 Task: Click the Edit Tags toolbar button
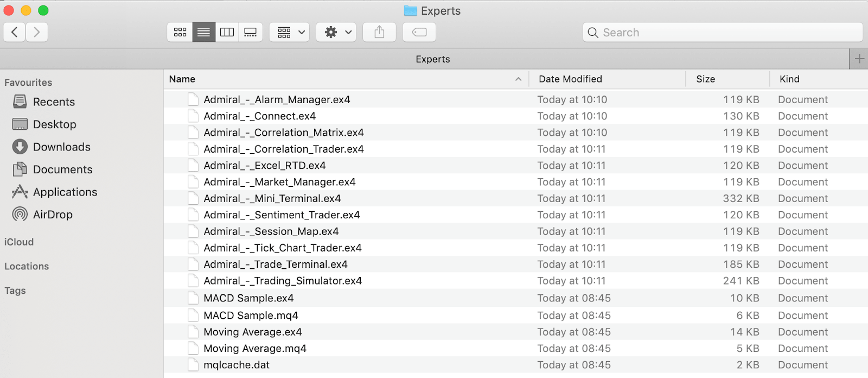pos(419,33)
